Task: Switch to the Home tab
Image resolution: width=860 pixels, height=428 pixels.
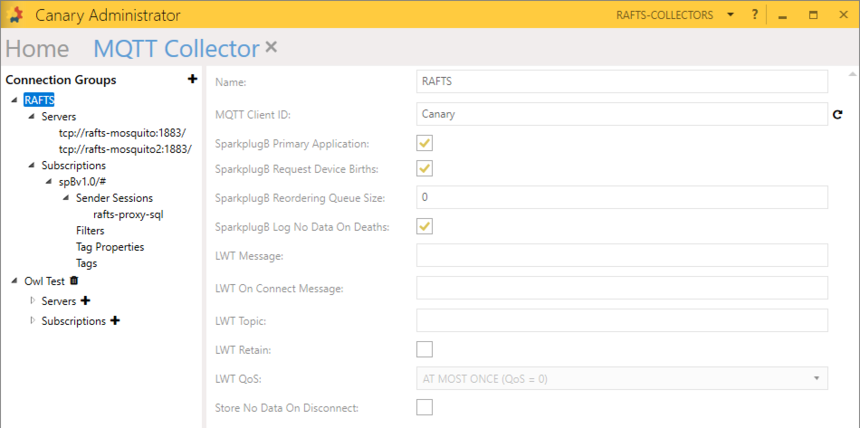Action: point(37,48)
